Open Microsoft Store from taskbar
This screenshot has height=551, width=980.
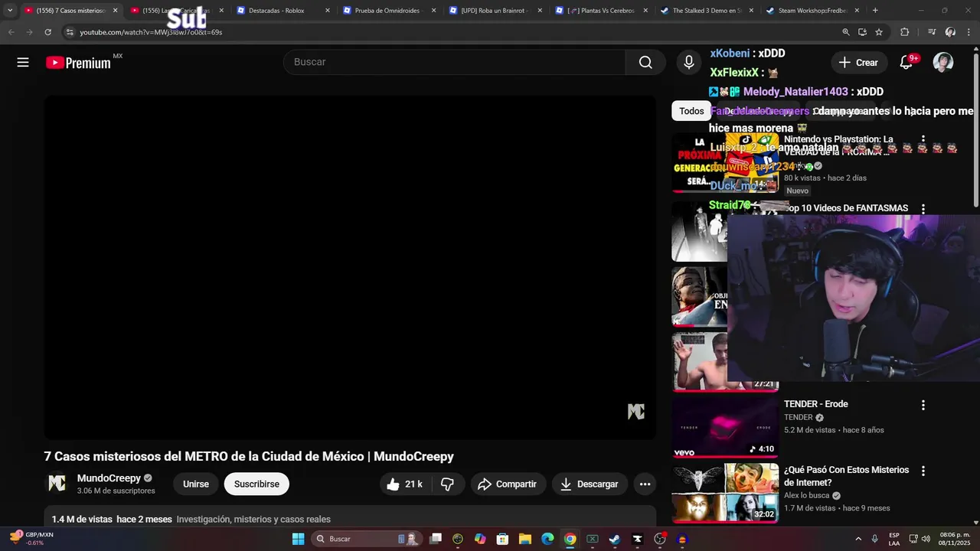click(502, 539)
